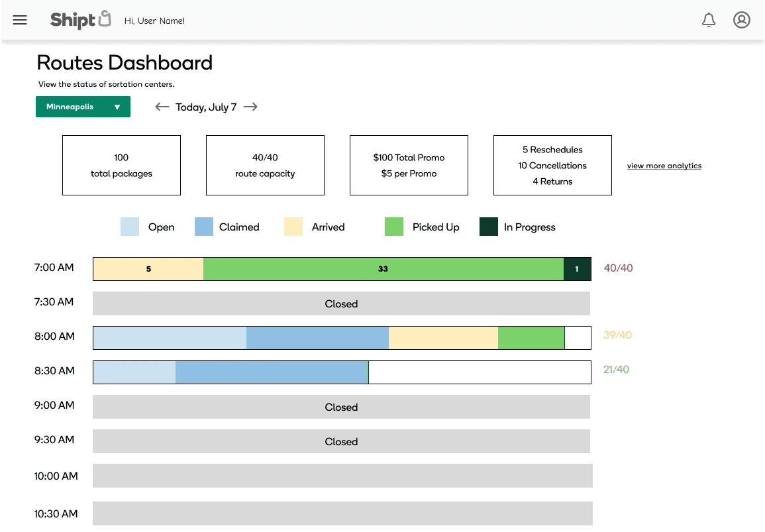Click the 8:00 AM Open segment
Screen dimensions: 765x532
click(x=170, y=338)
